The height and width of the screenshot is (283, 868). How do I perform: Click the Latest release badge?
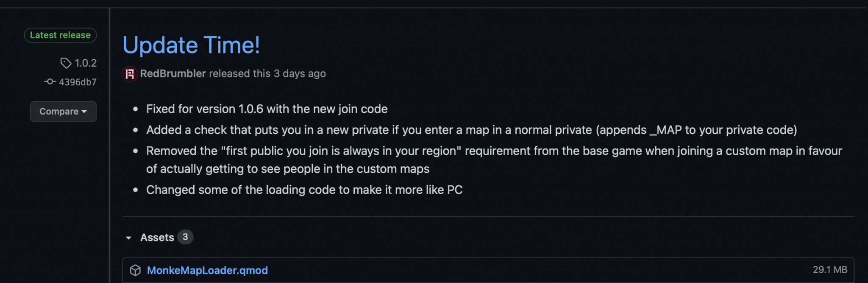coord(60,35)
